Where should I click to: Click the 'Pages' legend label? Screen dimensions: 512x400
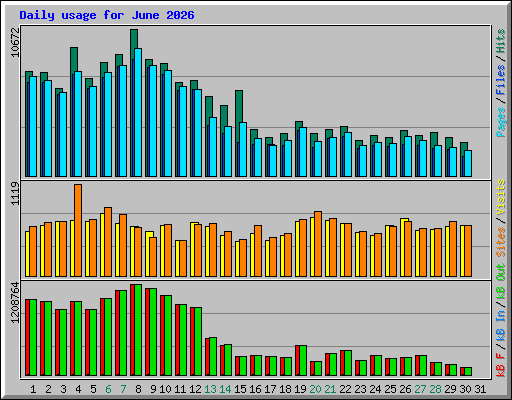(501, 122)
